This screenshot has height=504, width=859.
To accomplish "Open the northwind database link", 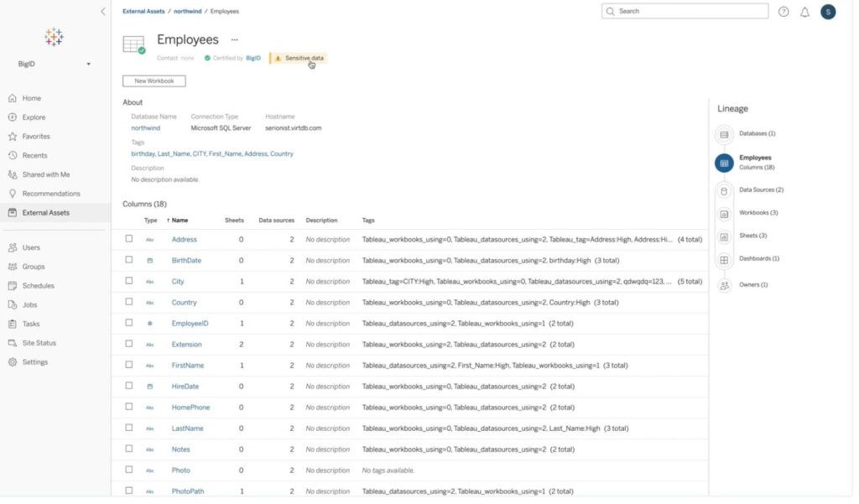I will 145,128.
